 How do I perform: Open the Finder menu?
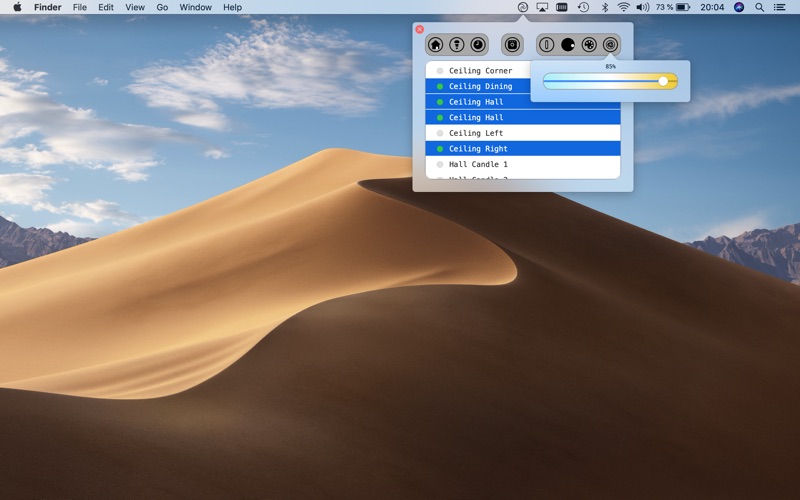click(x=47, y=7)
